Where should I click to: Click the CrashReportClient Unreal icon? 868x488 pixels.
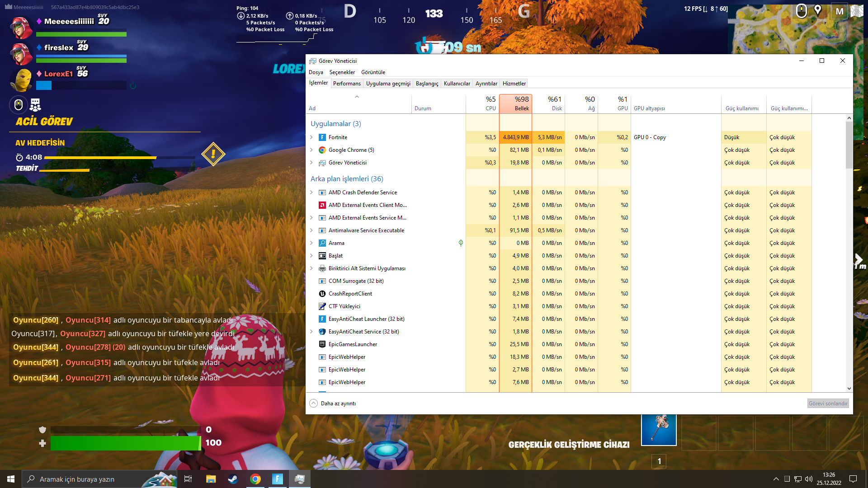coord(322,294)
